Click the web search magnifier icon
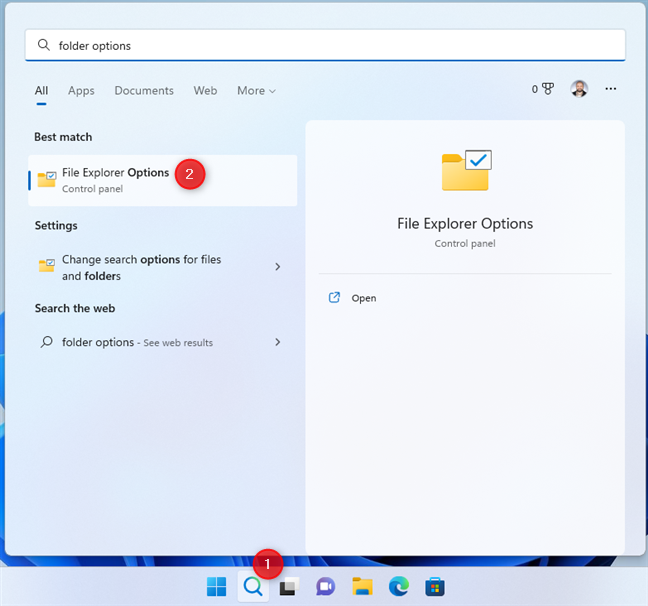 (46, 342)
